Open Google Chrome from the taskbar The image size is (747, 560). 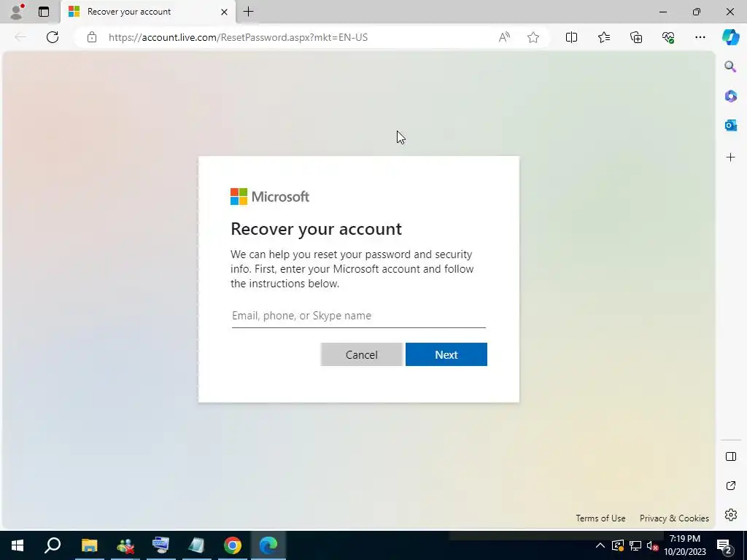pos(233,545)
